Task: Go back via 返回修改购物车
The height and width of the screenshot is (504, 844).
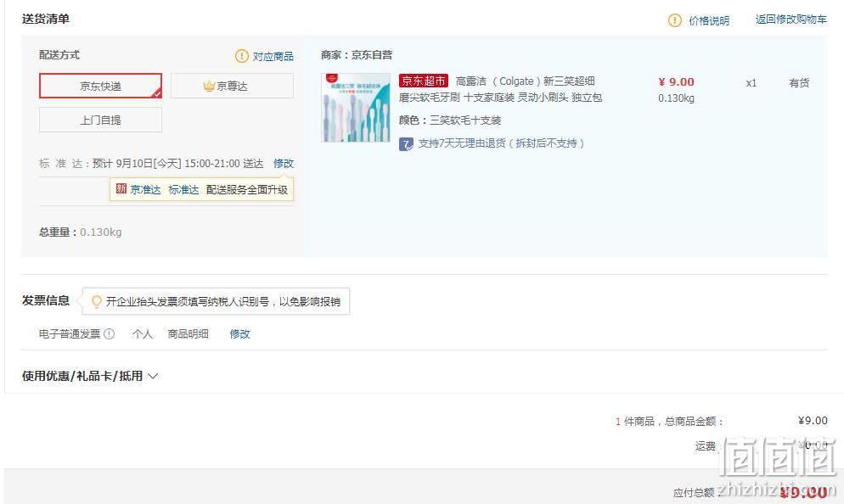Action: (x=791, y=20)
